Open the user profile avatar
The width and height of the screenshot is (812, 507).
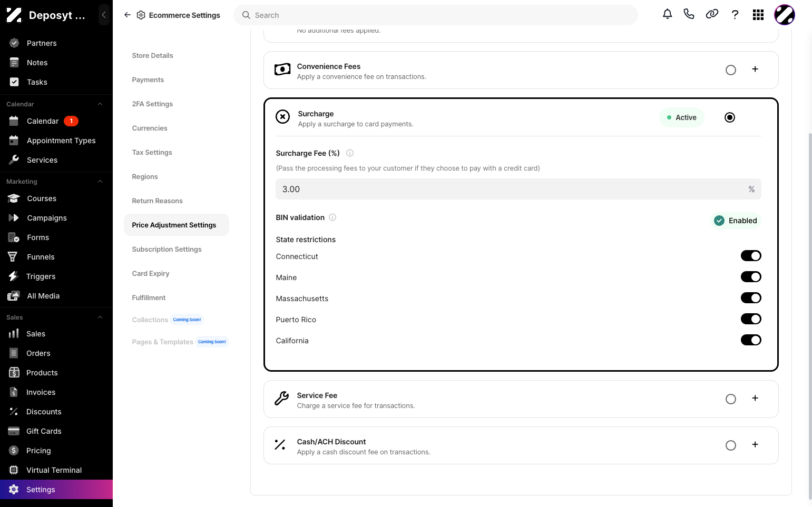click(785, 15)
